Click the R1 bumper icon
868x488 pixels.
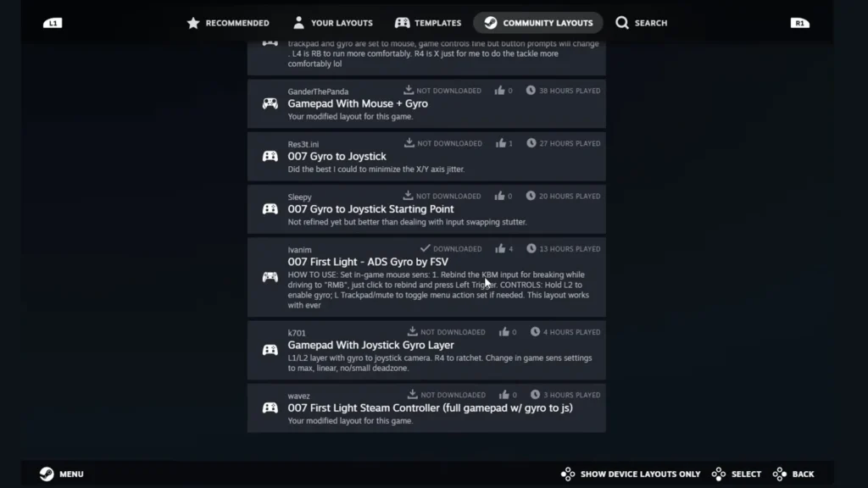click(800, 23)
